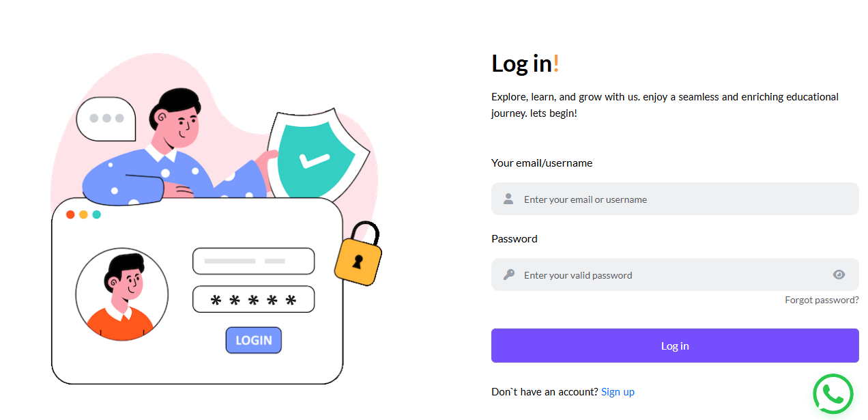Click the red dot in illustrated window
The width and height of the screenshot is (868, 420).
70,214
